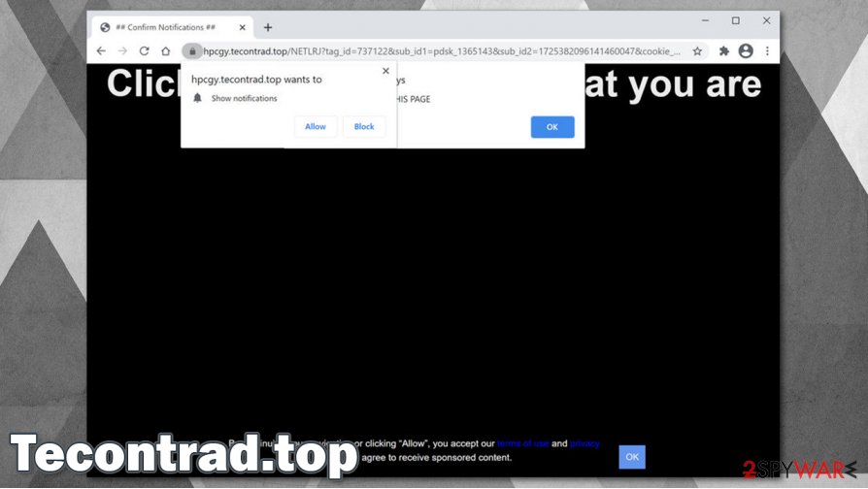Click the 'hpcgy.tecontrad.top wants to' text
This screenshot has height=489, width=868.
pos(256,80)
